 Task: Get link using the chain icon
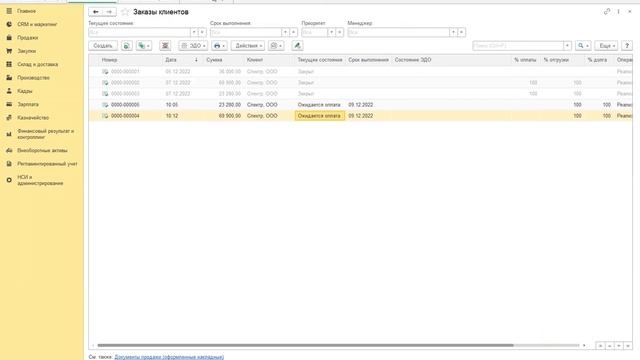(607, 12)
